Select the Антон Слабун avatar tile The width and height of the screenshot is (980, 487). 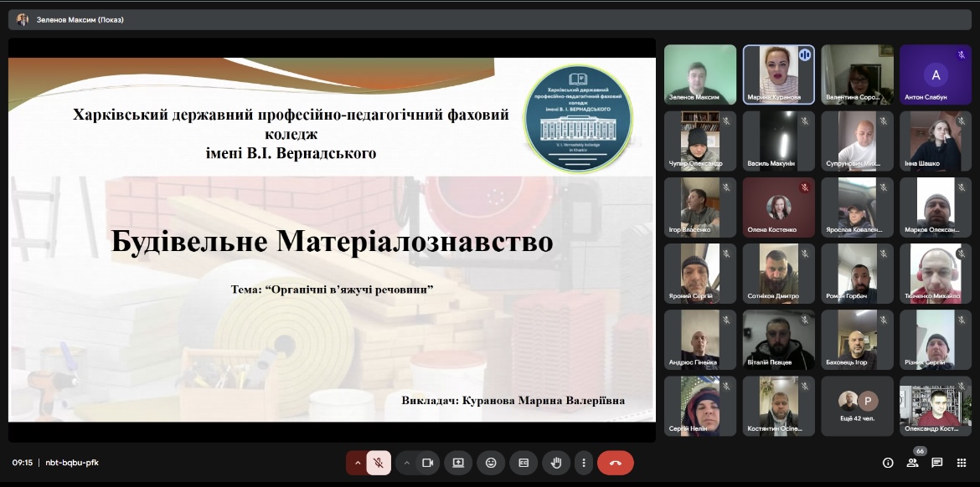click(936, 74)
